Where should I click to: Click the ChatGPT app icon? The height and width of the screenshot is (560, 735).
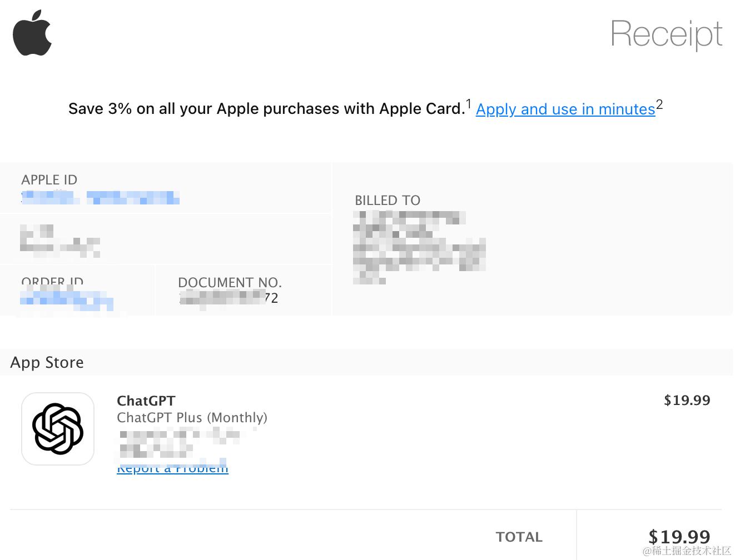[58, 429]
